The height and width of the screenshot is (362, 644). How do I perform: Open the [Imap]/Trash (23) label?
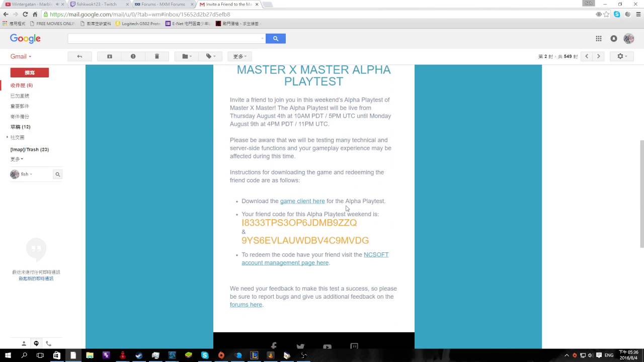point(30,149)
